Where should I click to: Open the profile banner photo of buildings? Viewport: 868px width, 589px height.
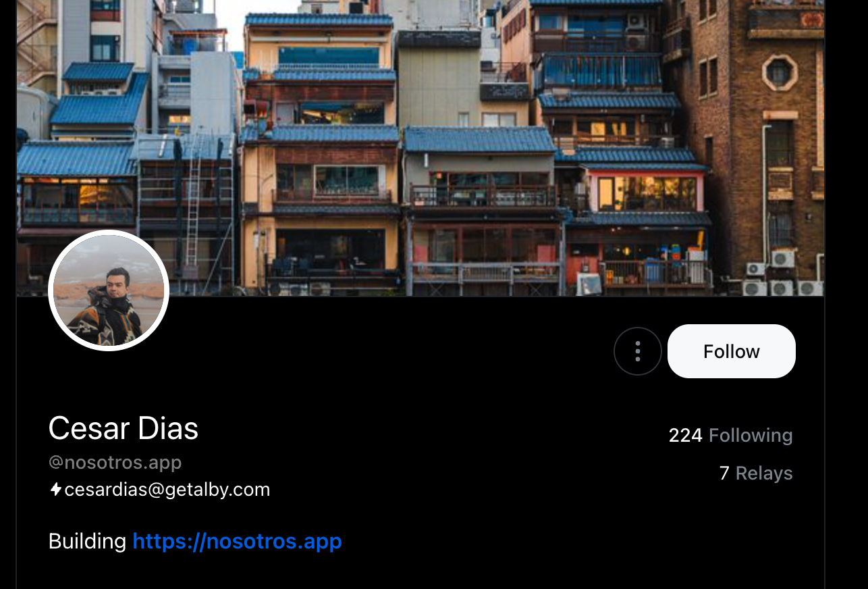pos(420,148)
